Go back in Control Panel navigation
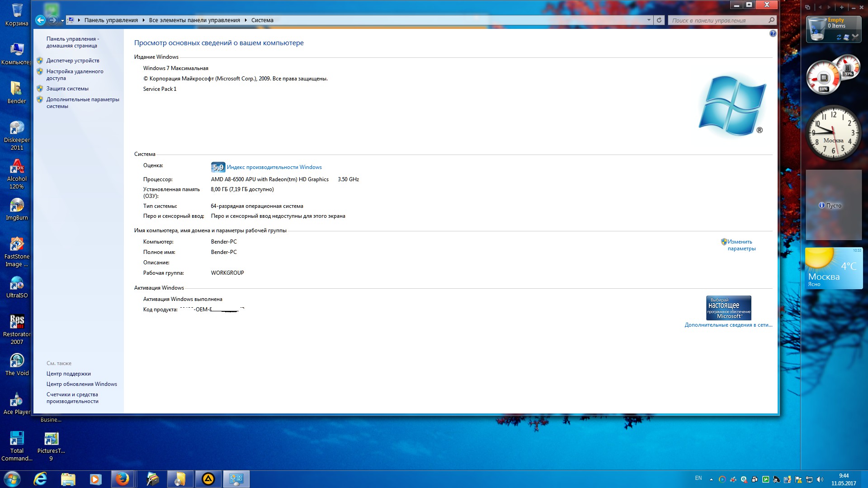The image size is (868, 488). click(40, 20)
